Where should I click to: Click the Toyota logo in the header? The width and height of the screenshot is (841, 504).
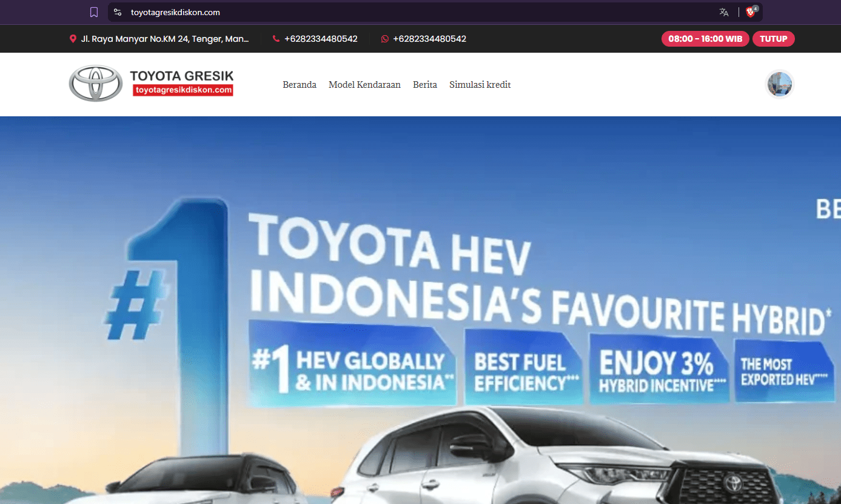tap(95, 83)
